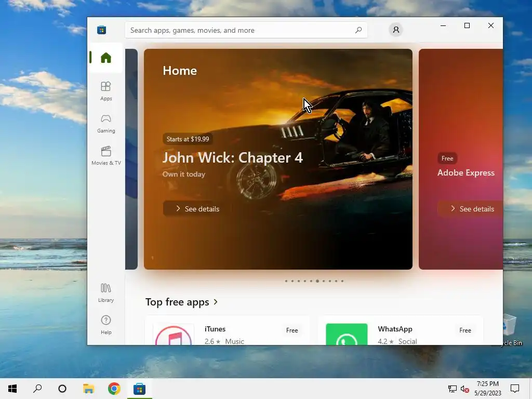The height and width of the screenshot is (399, 532).
Task: Maximize the Microsoft Store window
Action: (467, 25)
